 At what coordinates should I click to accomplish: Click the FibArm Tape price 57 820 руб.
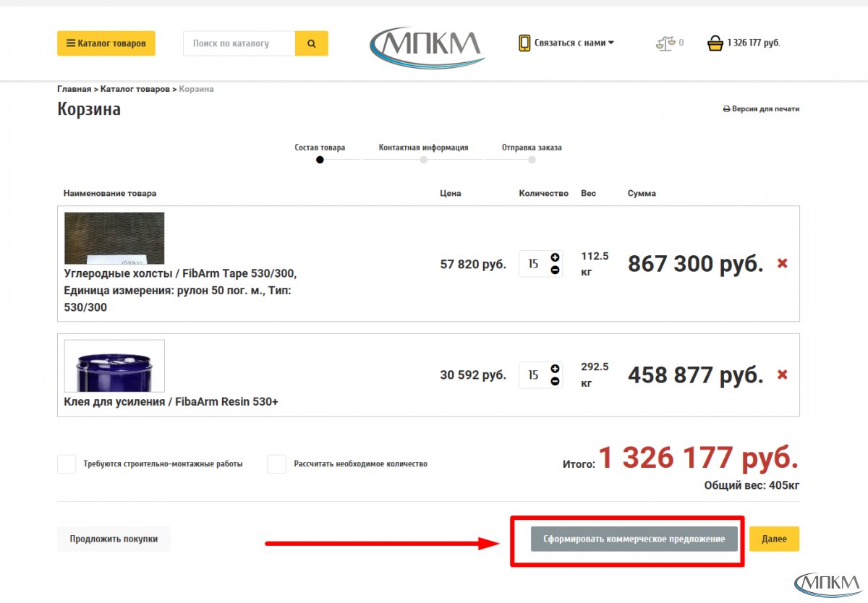point(473,265)
